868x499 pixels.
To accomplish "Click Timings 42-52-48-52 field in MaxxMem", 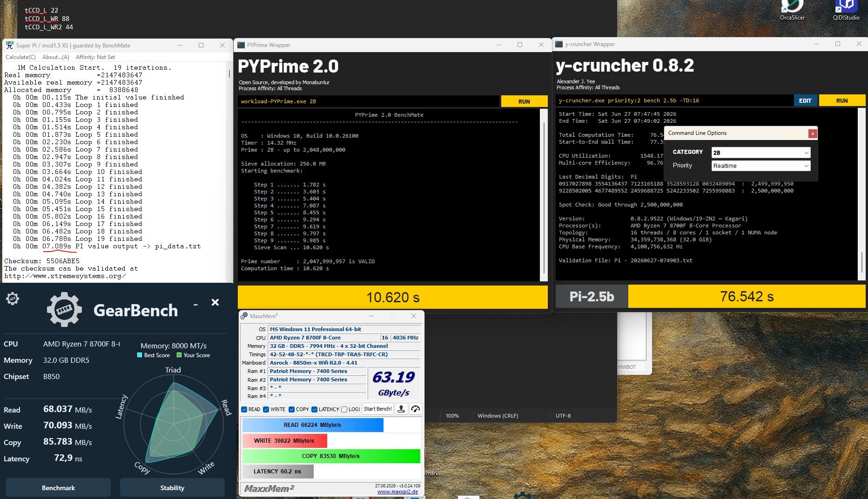I will point(344,354).
